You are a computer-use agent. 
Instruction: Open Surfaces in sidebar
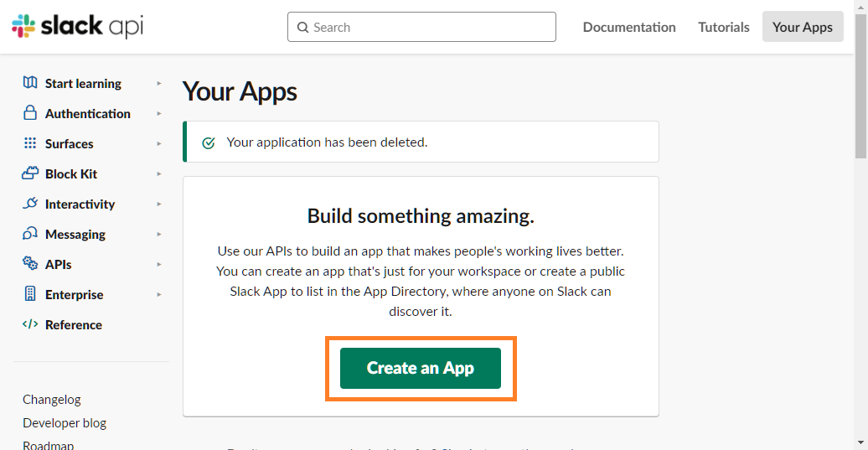point(70,144)
